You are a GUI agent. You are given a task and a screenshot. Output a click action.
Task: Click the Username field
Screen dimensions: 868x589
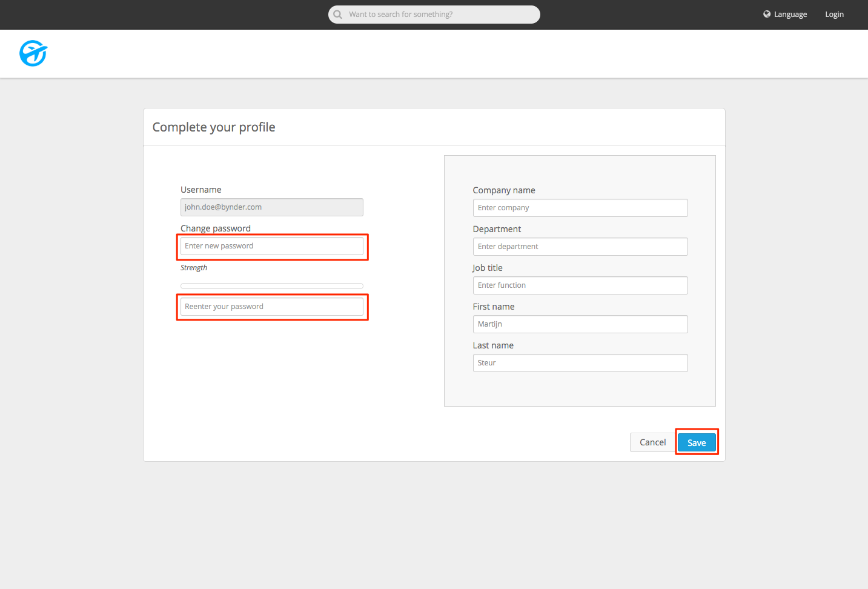point(272,207)
